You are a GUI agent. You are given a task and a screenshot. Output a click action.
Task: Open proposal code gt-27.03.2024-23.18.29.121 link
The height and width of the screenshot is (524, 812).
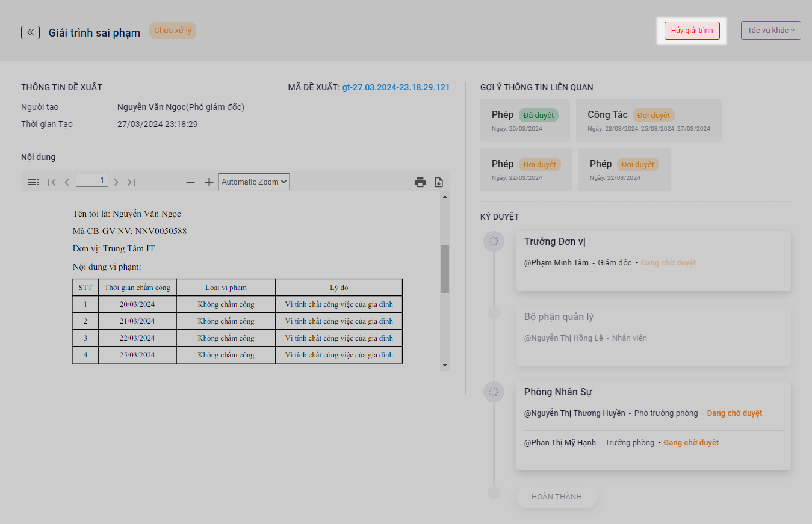(x=395, y=87)
